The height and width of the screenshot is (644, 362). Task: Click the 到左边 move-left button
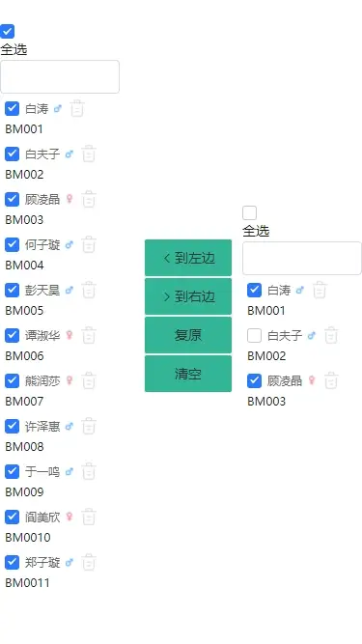[x=188, y=258]
